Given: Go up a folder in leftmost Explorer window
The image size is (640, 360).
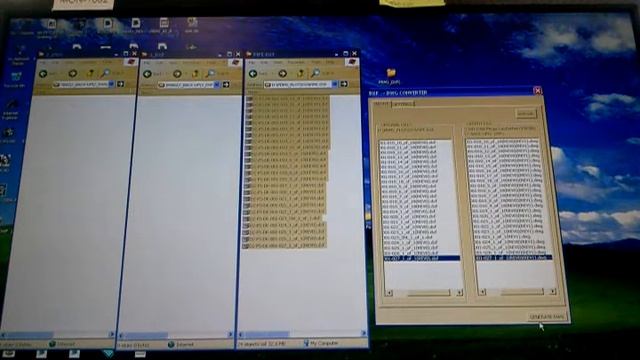Looking at the screenshot, I should [90, 73].
